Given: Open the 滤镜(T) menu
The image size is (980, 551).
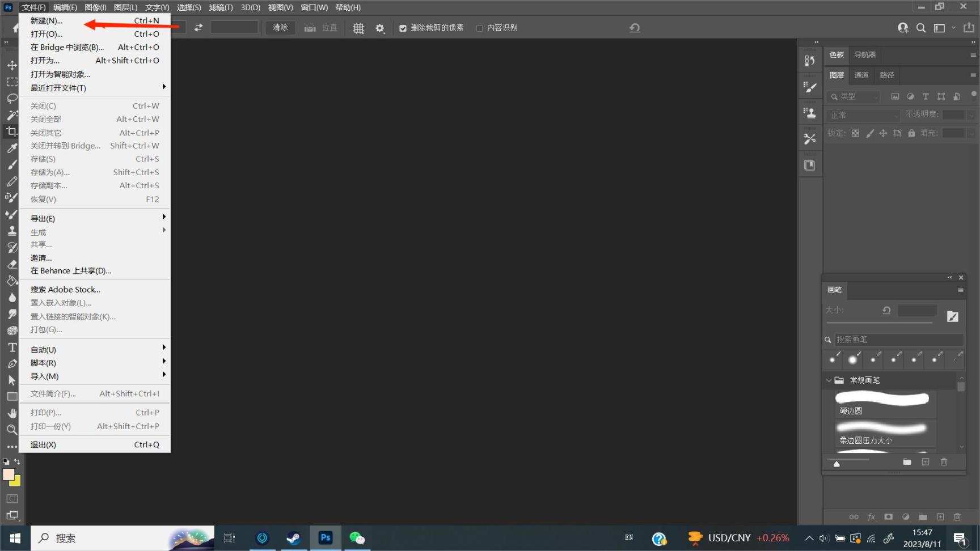Looking at the screenshot, I should (x=221, y=7).
